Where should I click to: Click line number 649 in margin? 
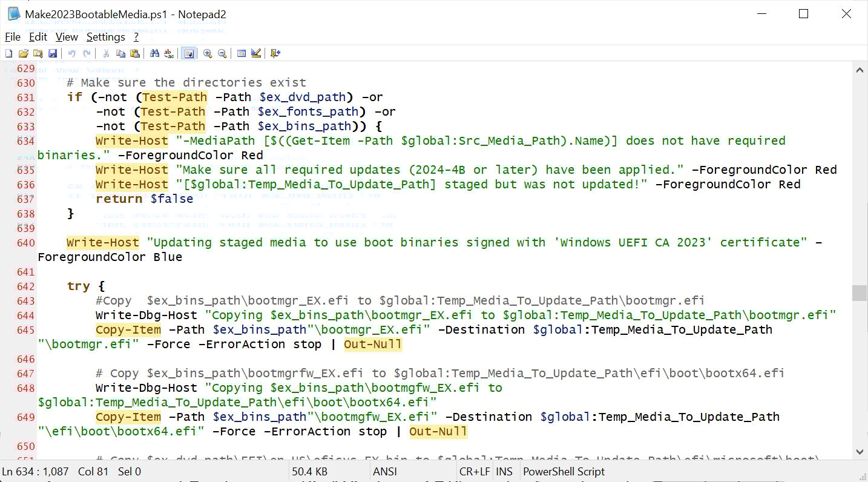(25, 417)
